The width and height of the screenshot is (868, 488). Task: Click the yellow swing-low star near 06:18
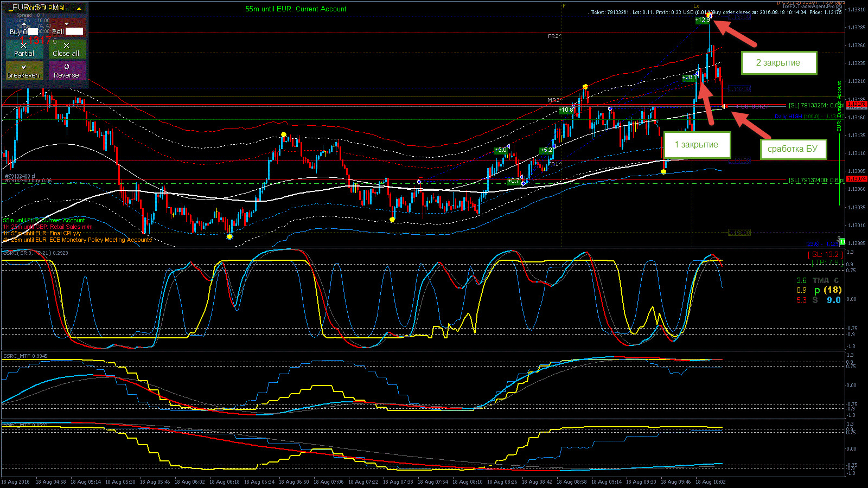click(229, 236)
